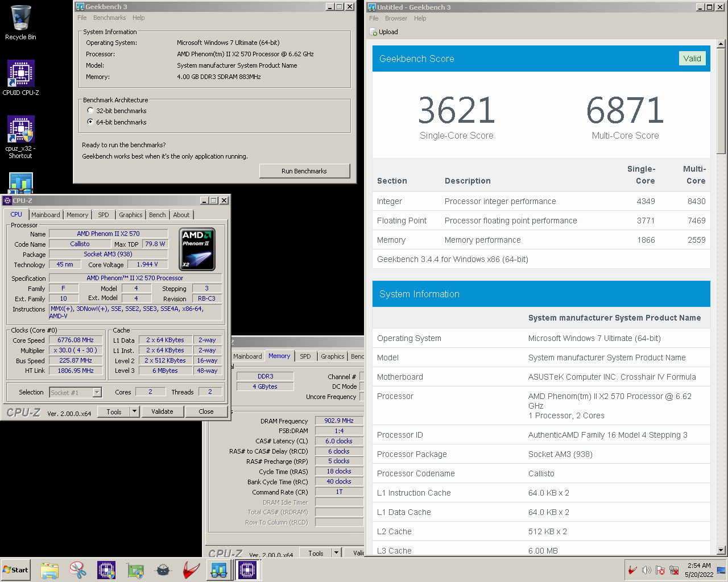Open the volume speaker tray icon
Image resolution: width=728 pixels, height=582 pixels.
[x=646, y=569]
